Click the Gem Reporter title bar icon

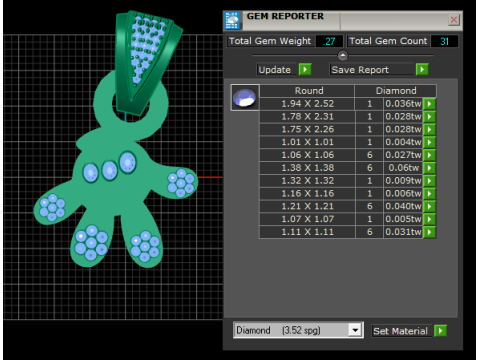tap(232, 21)
